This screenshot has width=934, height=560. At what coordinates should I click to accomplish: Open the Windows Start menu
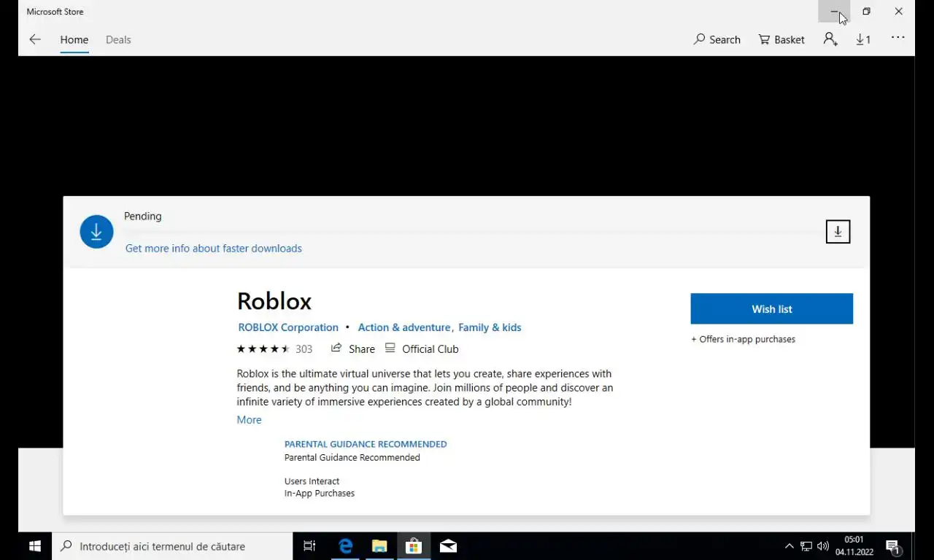tap(34, 546)
